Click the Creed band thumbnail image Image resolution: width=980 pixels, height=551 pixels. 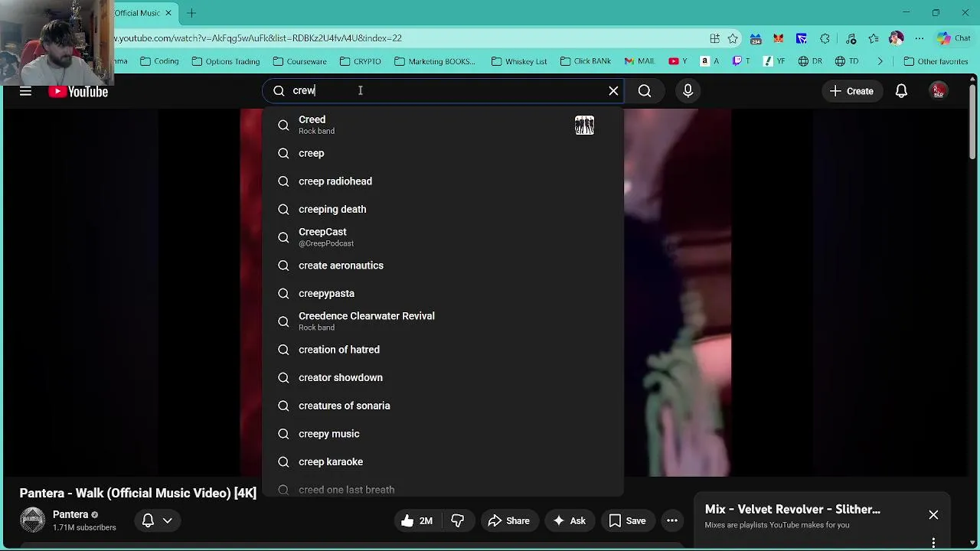tap(584, 126)
